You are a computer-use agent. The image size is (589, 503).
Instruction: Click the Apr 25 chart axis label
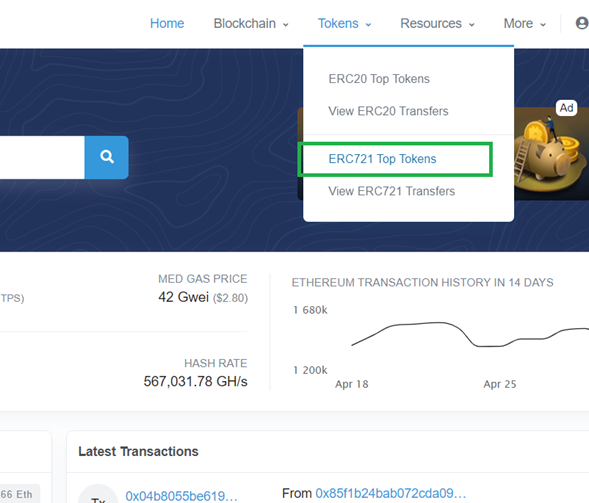click(500, 384)
